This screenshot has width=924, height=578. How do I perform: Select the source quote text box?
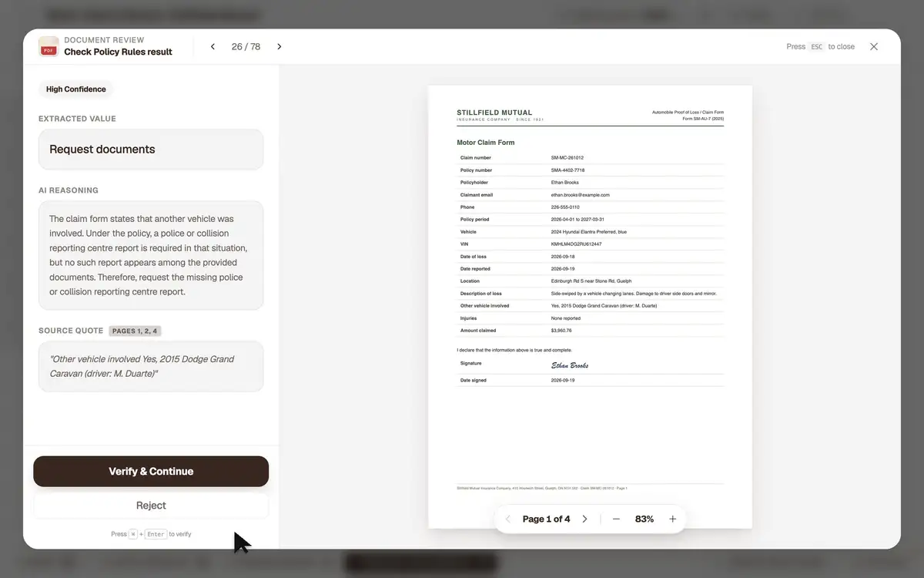point(151,367)
